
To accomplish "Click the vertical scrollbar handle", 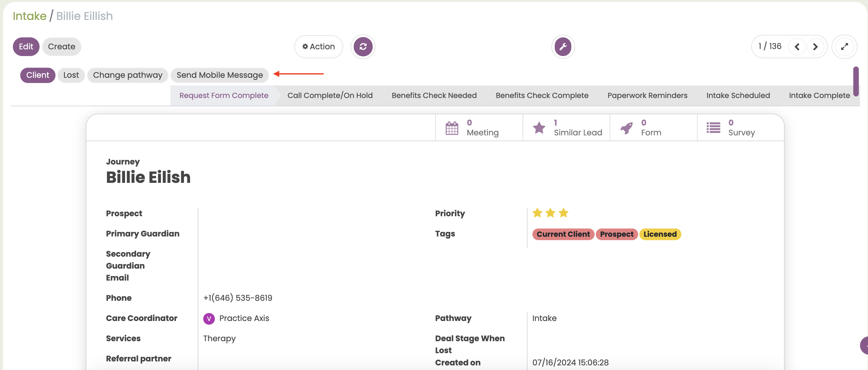I will click(x=855, y=81).
